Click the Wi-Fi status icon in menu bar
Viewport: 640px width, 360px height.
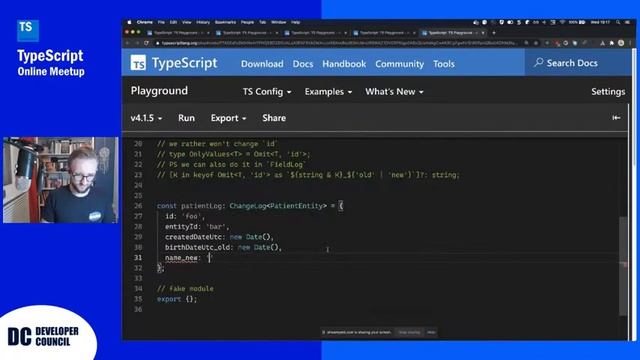coord(562,22)
